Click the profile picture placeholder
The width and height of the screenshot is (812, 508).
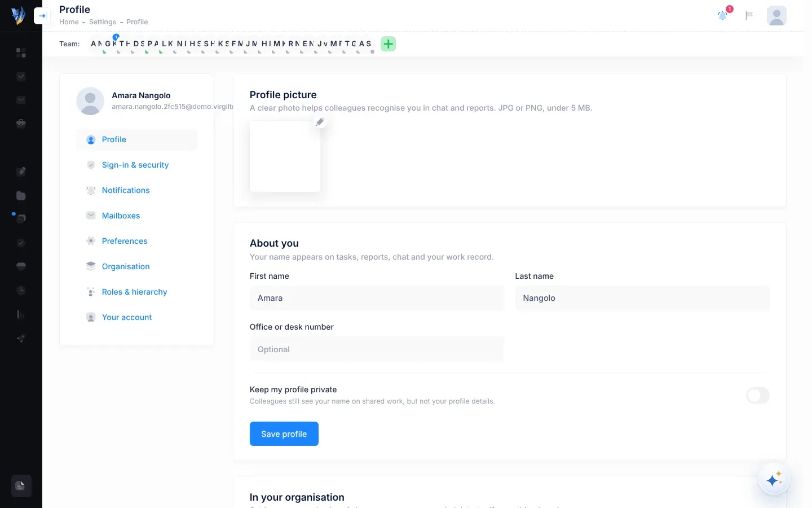[x=285, y=156]
